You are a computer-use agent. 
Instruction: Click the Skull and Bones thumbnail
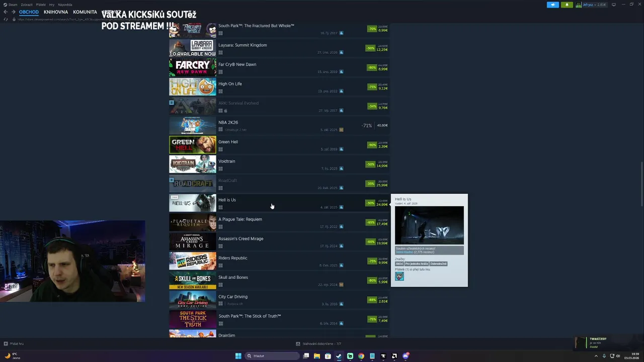tap(193, 281)
